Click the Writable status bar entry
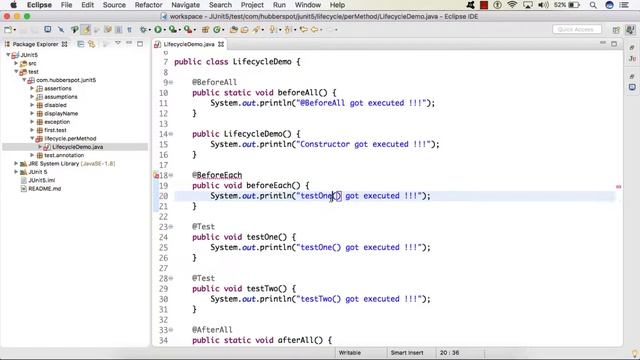The width and height of the screenshot is (640, 360). [350, 353]
